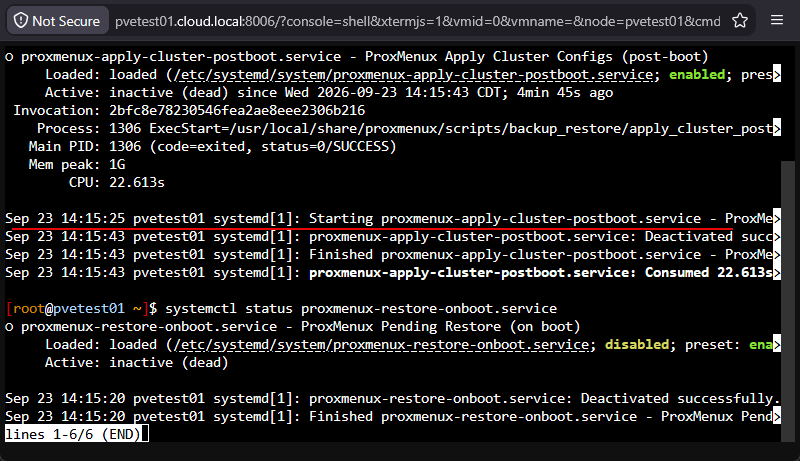Click the '[root@pvetest01 ~]$' shell prompt
800x461 pixels.
(82, 309)
